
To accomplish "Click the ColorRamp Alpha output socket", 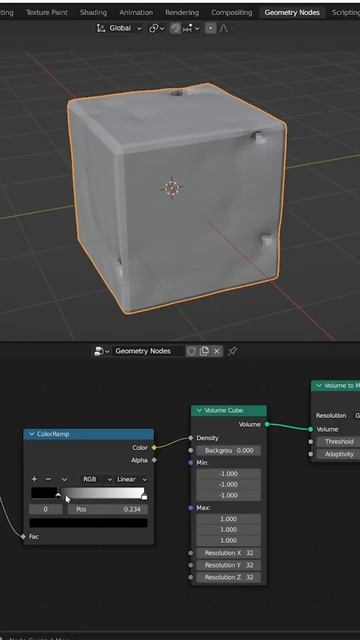I will click(x=154, y=460).
